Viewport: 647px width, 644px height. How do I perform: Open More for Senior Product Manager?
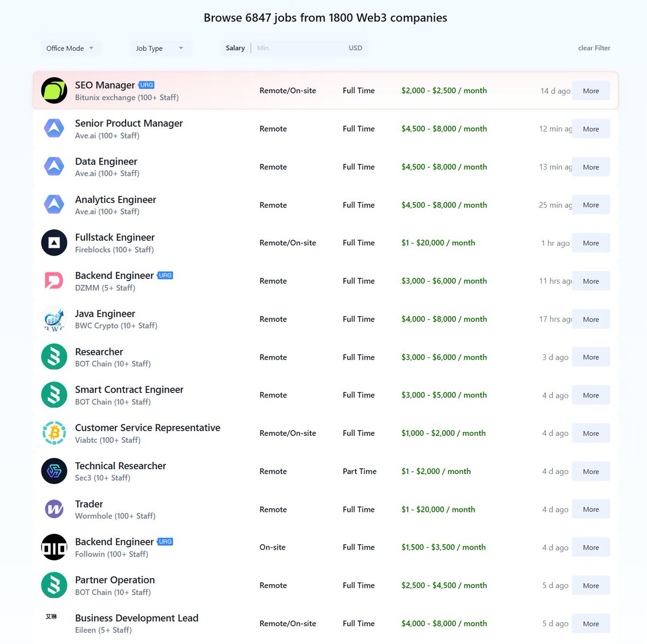tap(591, 129)
